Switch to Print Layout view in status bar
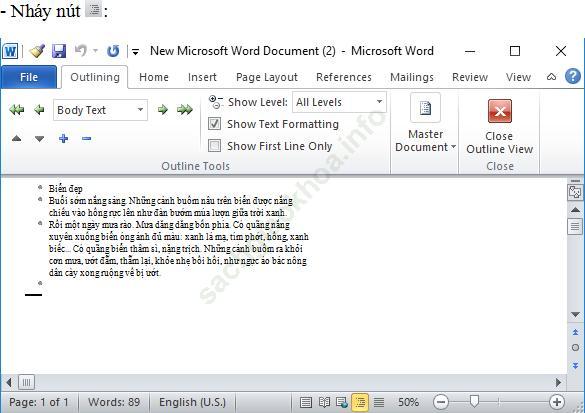 point(306,402)
